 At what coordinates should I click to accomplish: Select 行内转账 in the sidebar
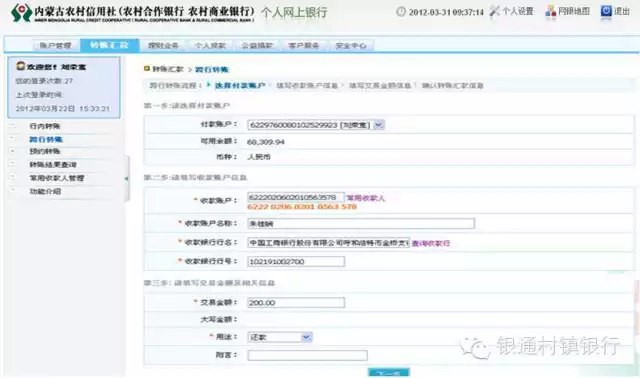tap(45, 126)
